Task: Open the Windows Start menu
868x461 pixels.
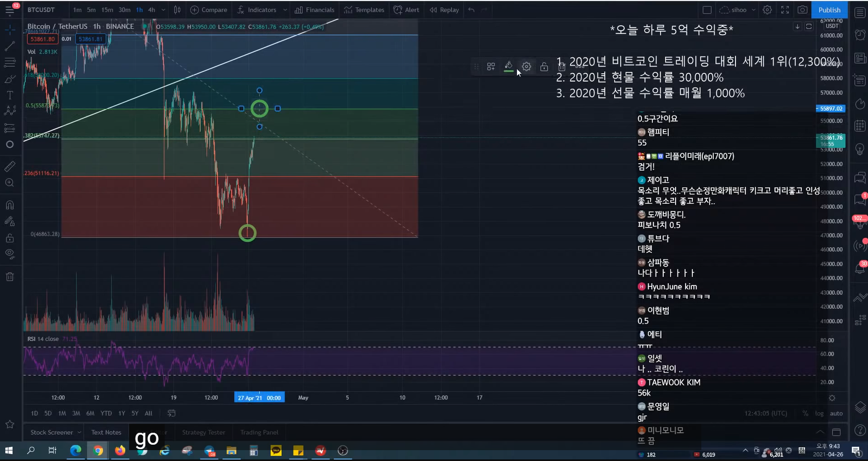Action: point(8,451)
